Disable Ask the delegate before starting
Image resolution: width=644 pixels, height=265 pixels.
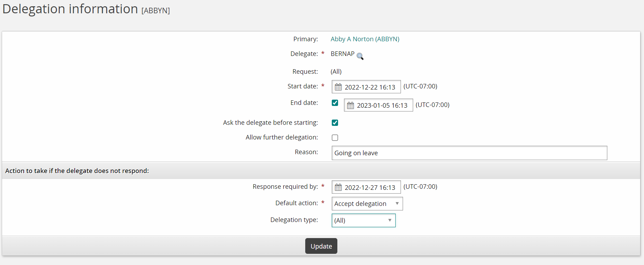tap(335, 123)
